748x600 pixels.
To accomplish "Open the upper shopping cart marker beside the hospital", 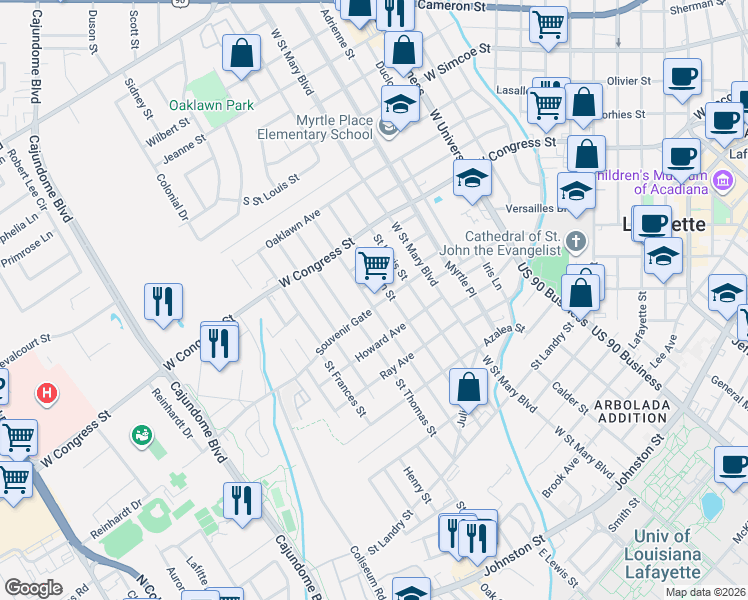I will 18,438.
